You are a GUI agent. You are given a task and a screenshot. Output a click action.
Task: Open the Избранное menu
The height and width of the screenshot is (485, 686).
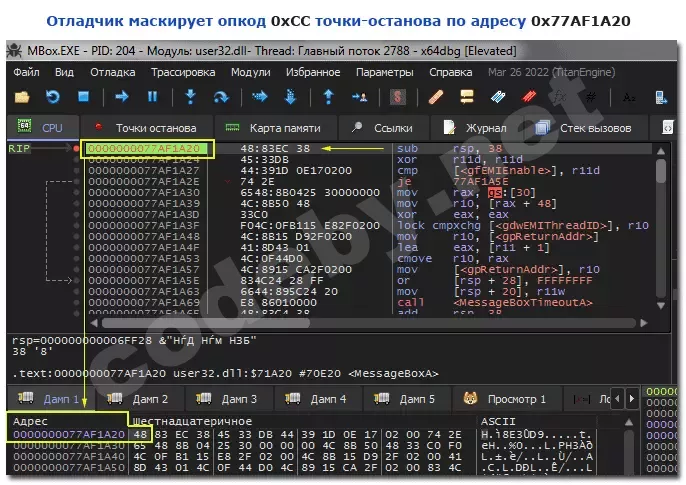click(x=313, y=72)
